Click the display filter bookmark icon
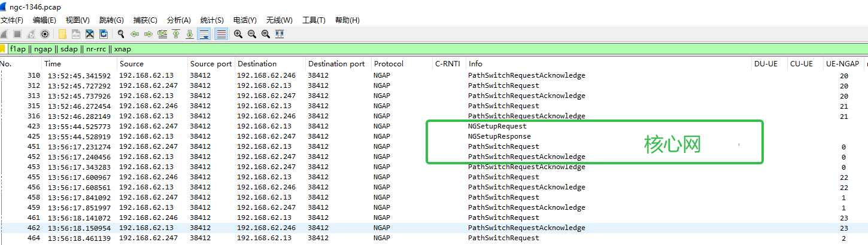The width and height of the screenshot is (868, 245). tap(3, 49)
